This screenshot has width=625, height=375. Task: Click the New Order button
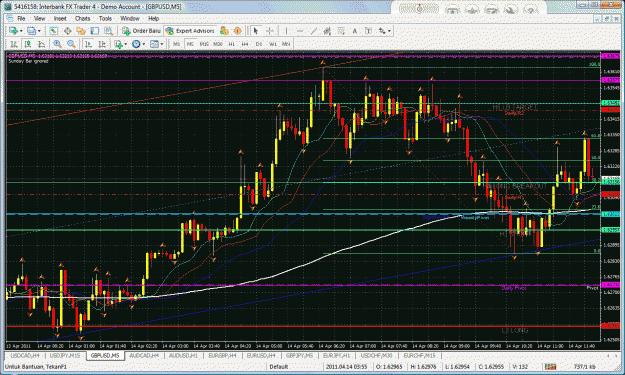pos(142,31)
